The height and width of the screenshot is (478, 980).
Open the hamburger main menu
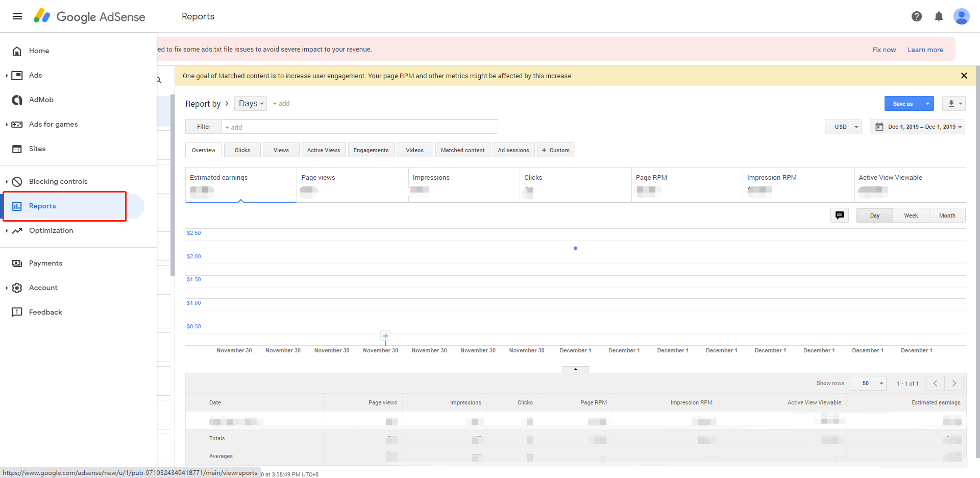click(x=17, y=16)
